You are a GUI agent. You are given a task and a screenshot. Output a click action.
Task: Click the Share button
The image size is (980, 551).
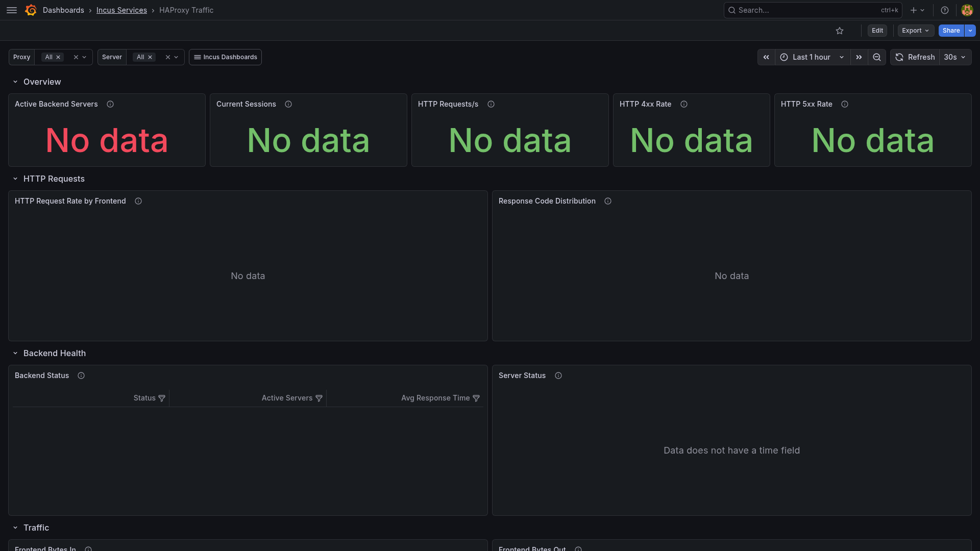951,31
